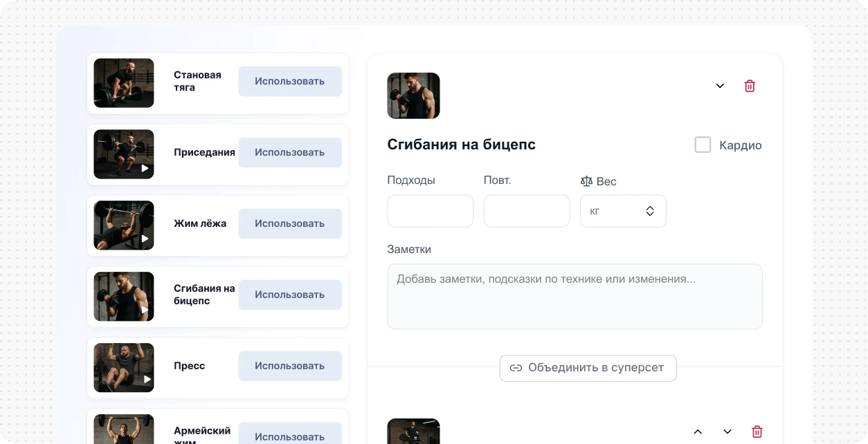
Task: Open the Становая тяга thumbnail image
Action: [x=124, y=83]
